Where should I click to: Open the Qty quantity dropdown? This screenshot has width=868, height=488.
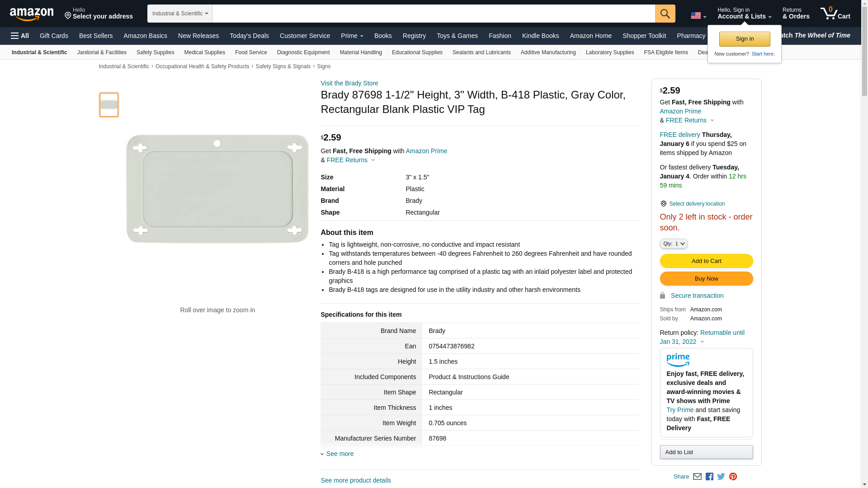(674, 244)
